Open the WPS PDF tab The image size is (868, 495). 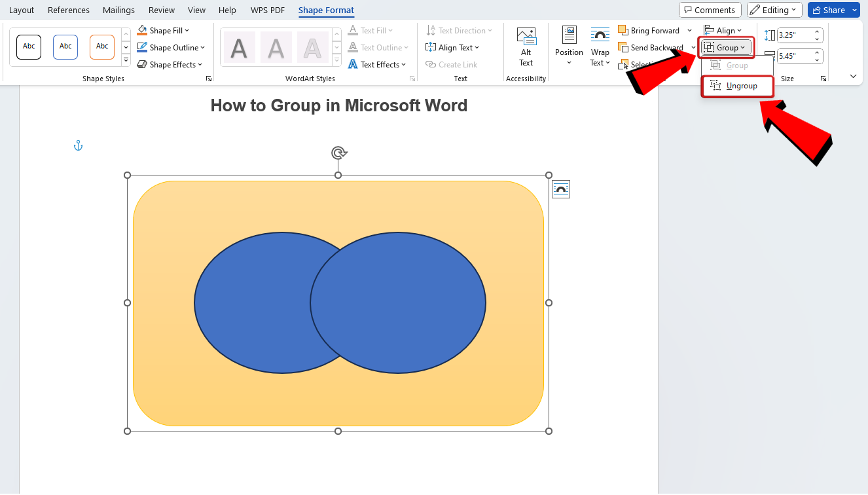pos(267,10)
